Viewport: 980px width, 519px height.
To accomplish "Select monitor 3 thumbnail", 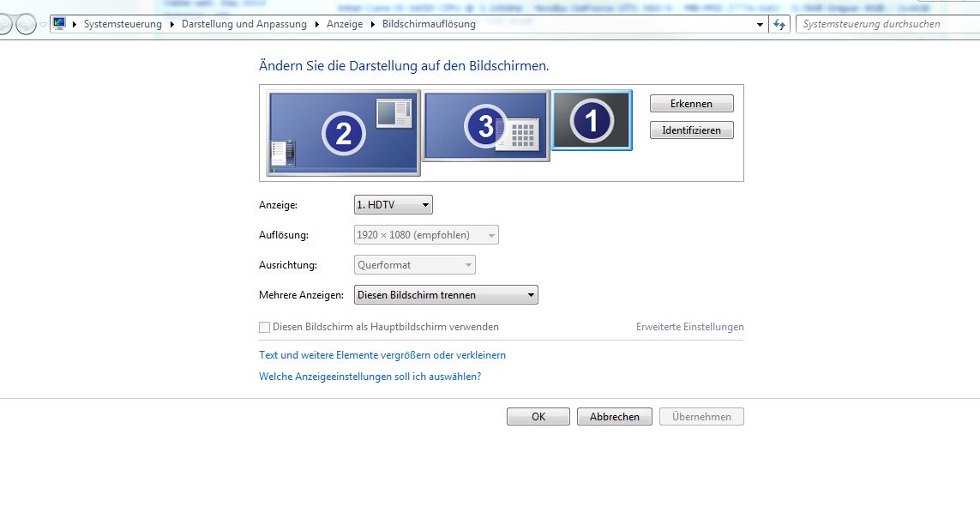I will [x=485, y=126].
